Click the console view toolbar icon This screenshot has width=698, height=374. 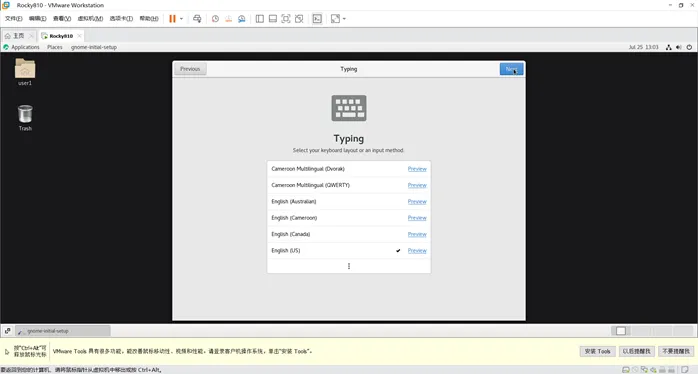click(x=317, y=19)
